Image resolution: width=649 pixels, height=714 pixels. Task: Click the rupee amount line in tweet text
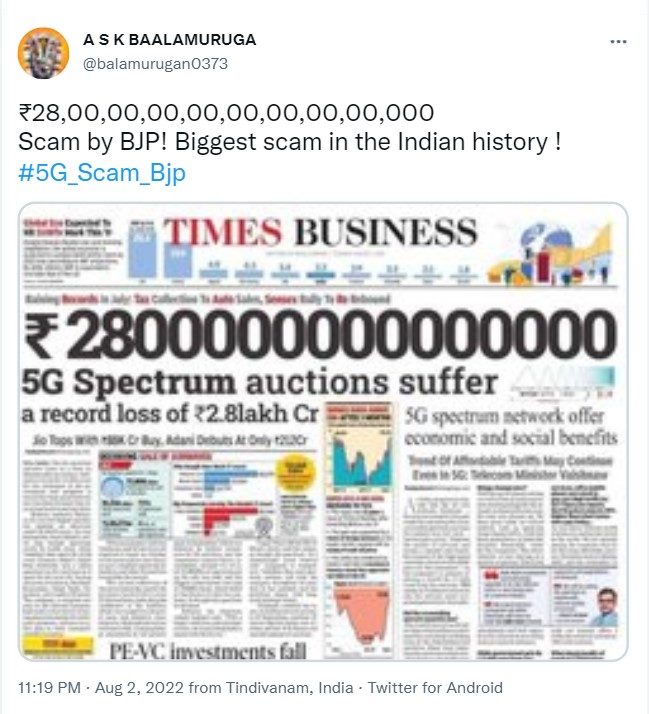(226, 112)
